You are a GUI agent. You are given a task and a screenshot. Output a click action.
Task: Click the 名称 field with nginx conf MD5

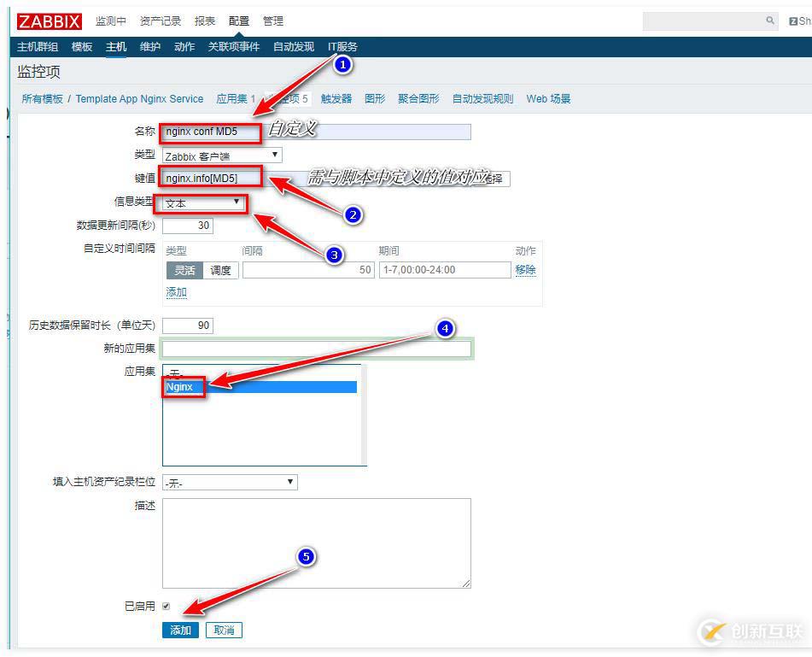(317, 132)
